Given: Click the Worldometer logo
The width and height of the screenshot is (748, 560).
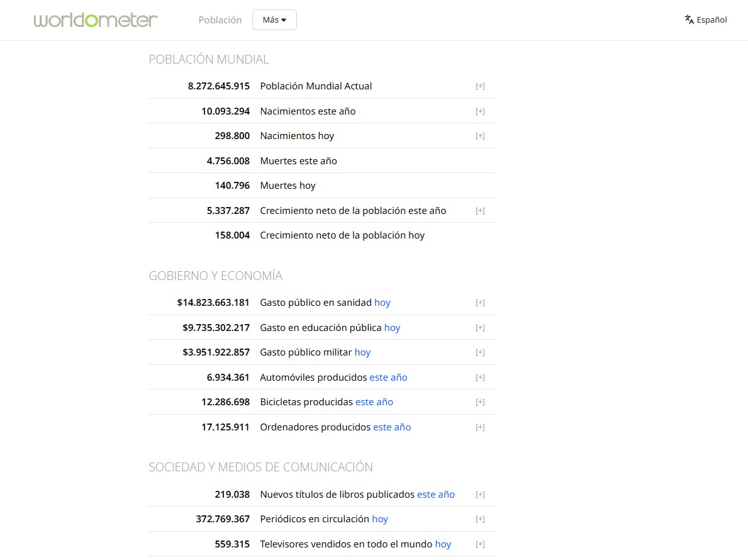Looking at the screenshot, I should [96, 20].
